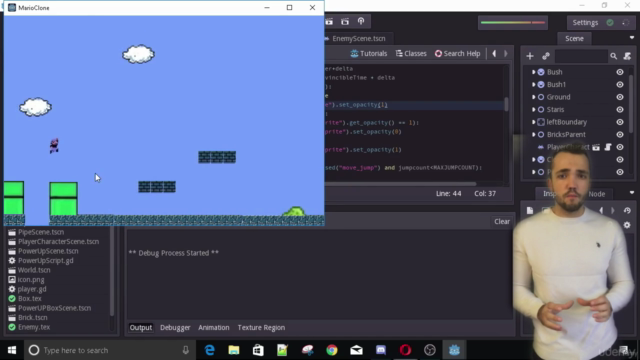Attach a script using the Scene dock script icon
This screenshot has height=360, width=640.
coord(627,56)
